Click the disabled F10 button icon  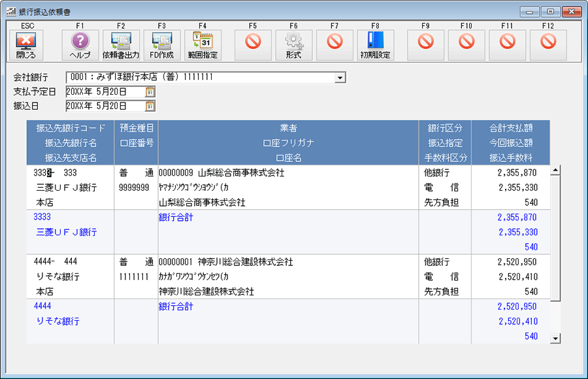point(466,45)
